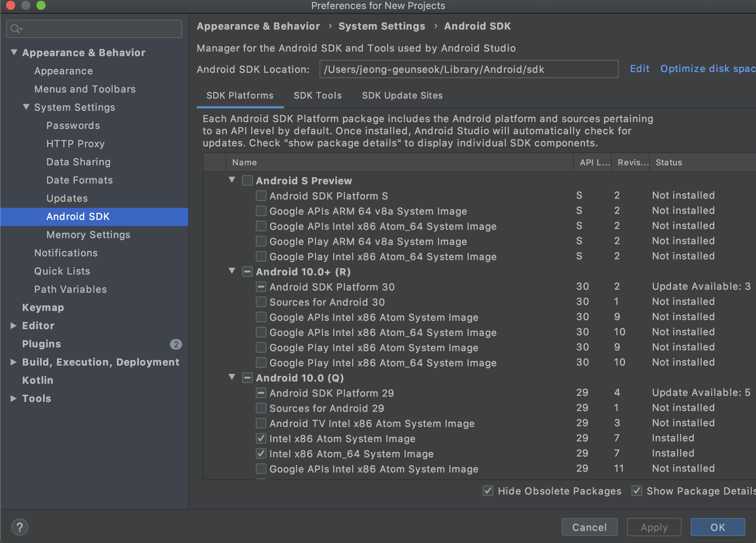Expand the Editor settings section
756x543 pixels.
coord(13,326)
